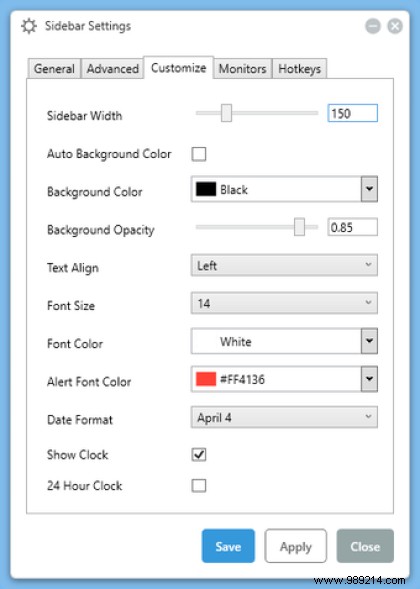Switch to the General tab
The image size is (420, 589).
click(x=54, y=69)
